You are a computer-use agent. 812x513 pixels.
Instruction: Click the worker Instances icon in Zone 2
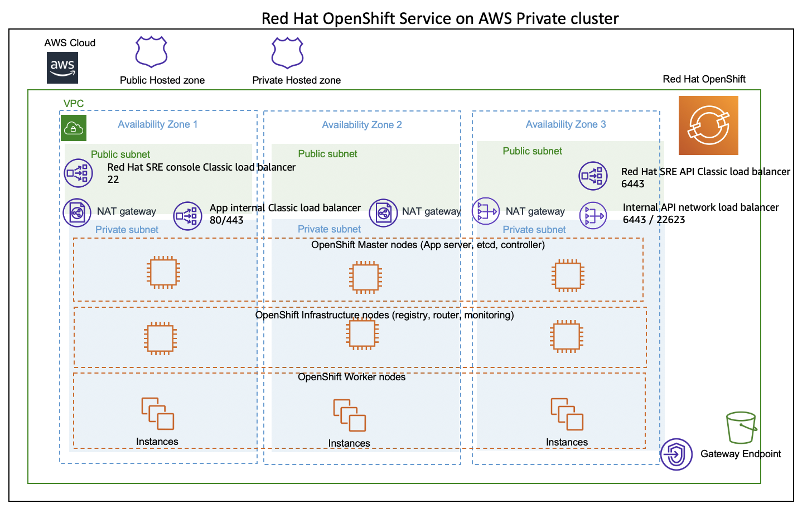point(350,415)
